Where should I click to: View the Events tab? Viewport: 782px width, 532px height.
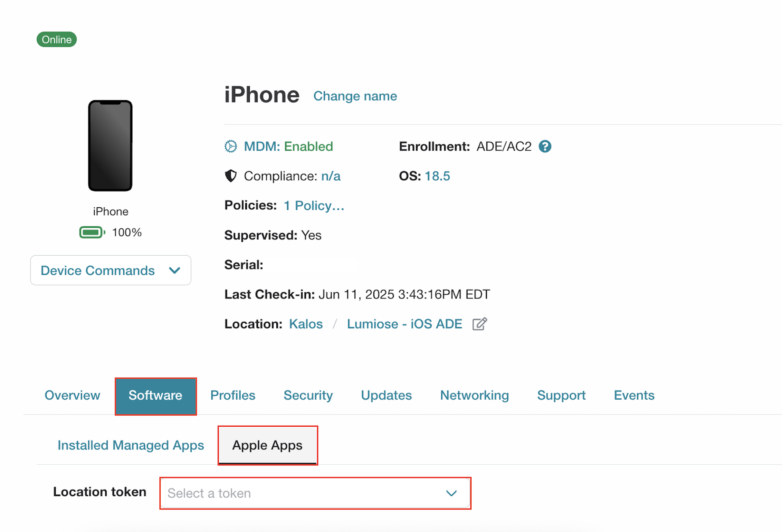pos(634,395)
